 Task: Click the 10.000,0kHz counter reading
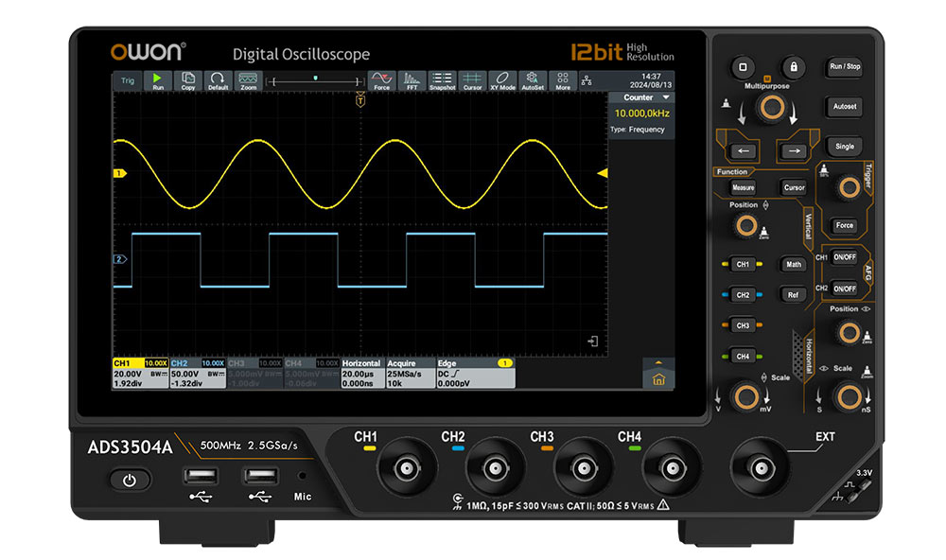pos(642,114)
